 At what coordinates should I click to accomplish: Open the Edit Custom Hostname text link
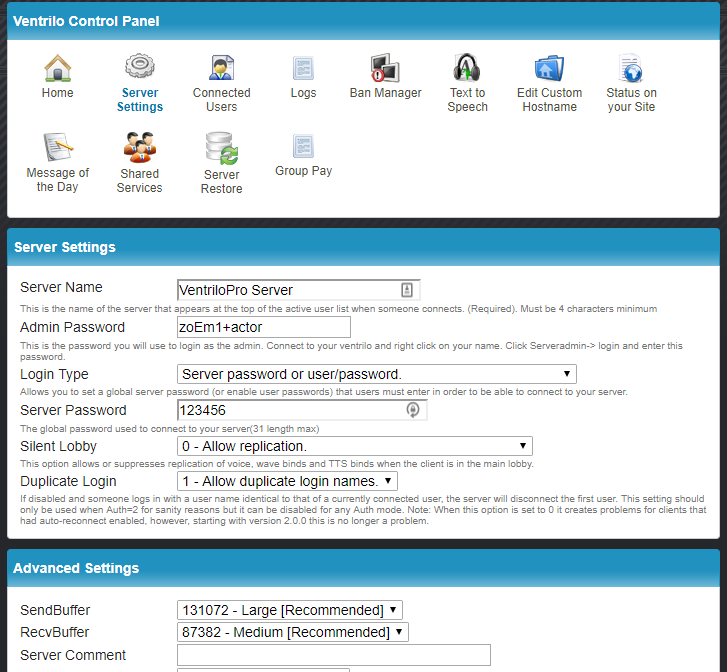[549, 100]
